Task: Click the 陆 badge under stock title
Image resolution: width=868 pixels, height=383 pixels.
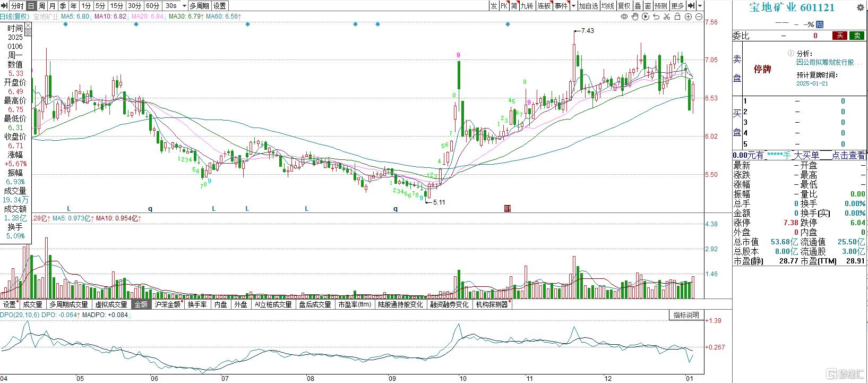Action: (x=820, y=24)
